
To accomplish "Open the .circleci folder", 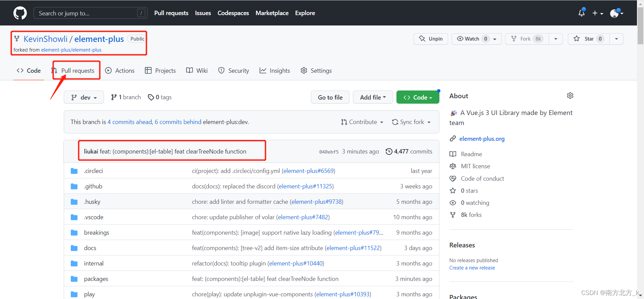I will coord(94,171).
